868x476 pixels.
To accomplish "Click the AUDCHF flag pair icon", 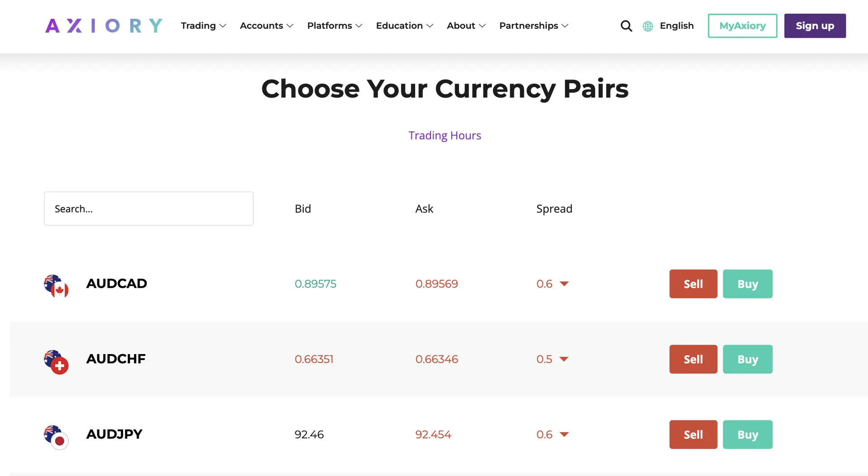I will [x=57, y=362].
